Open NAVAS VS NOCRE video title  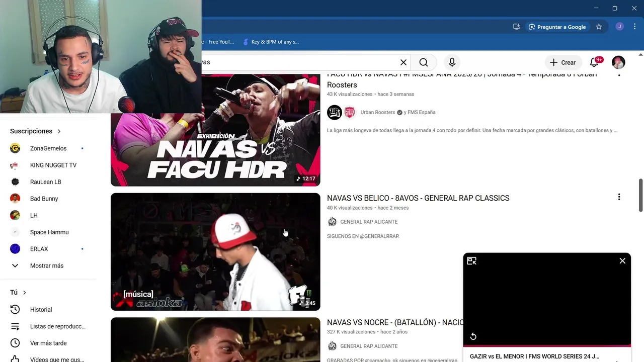click(395, 322)
